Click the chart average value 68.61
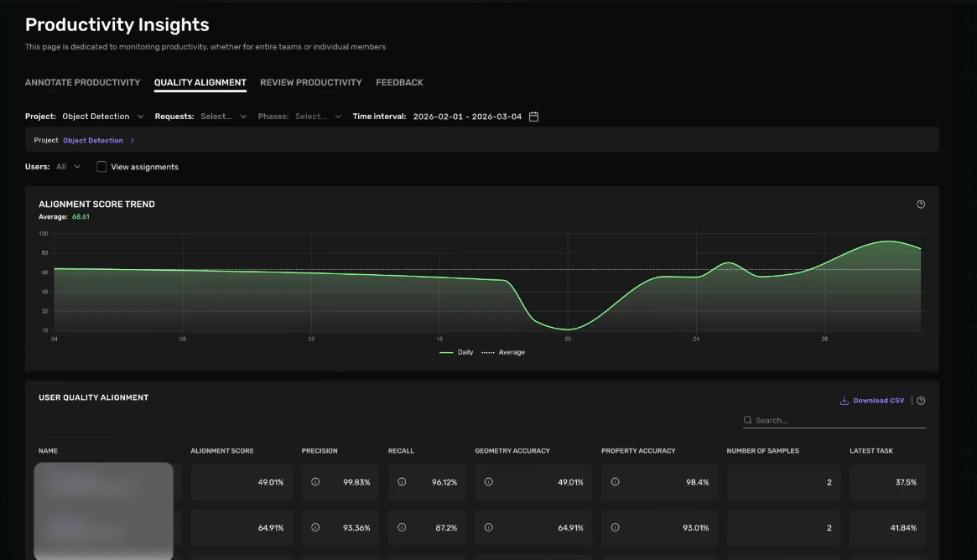 [81, 217]
